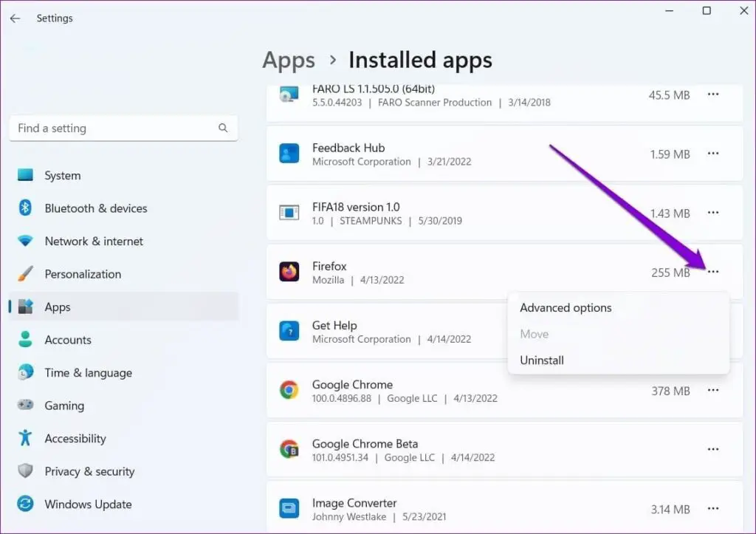
Task: Click the FARO LS disc icon
Action: coord(290,95)
